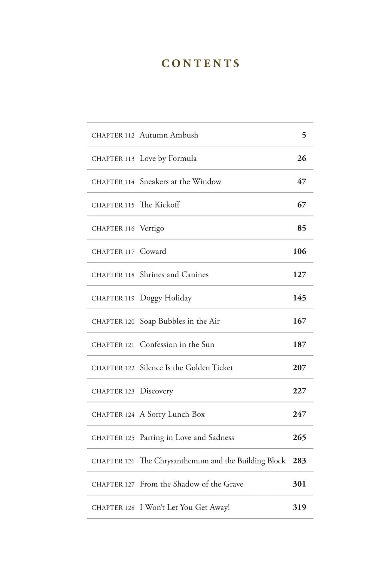Click the CONTENTS heading

[x=201, y=63]
